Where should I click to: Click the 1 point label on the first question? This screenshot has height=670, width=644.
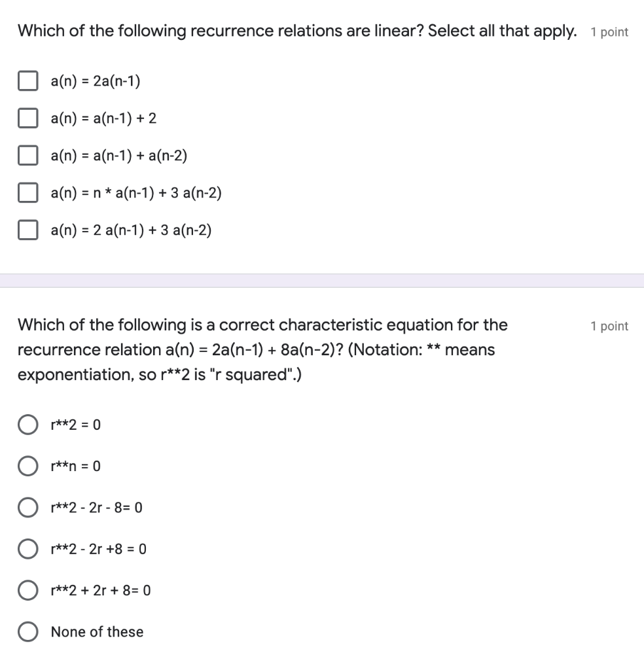609,31
